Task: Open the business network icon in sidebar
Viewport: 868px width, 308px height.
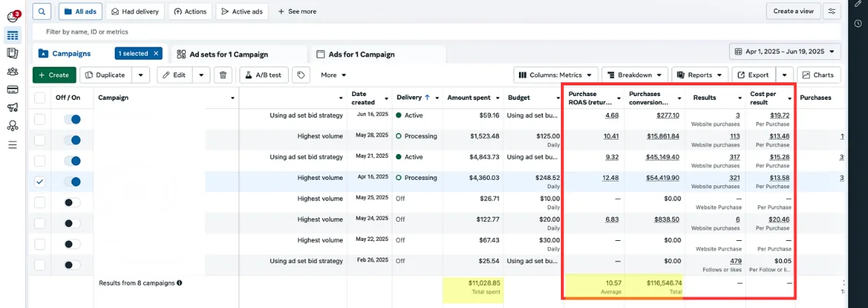Action: coord(13,126)
